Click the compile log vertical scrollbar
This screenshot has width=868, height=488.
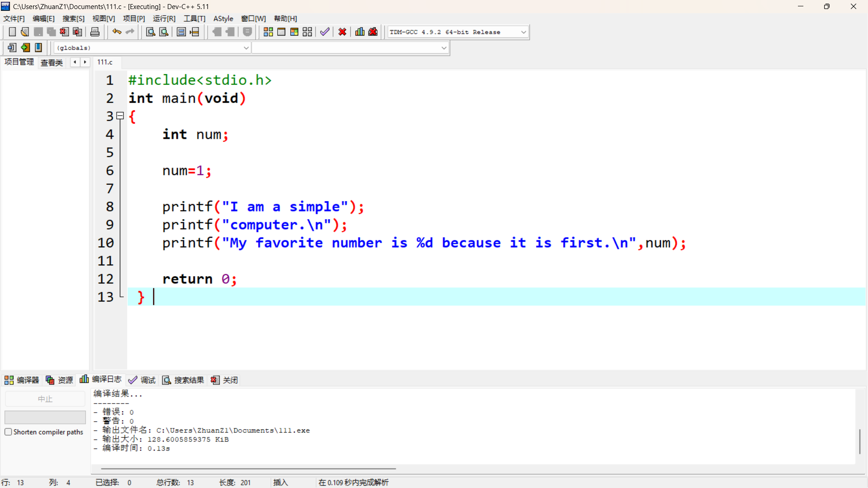(x=859, y=441)
